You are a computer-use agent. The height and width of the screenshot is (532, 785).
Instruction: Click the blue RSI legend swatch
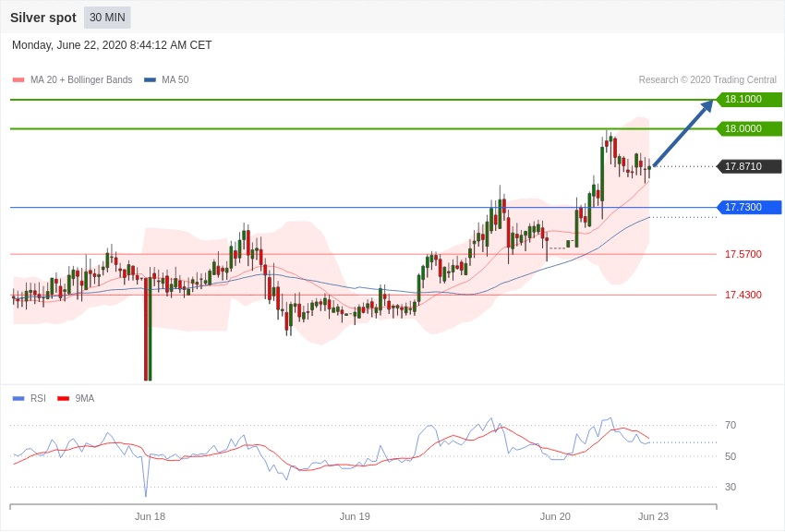click(x=18, y=398)
